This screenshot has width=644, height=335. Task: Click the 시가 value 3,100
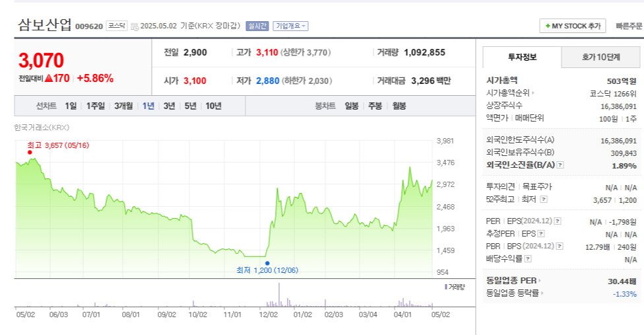pyautogui.click(x=195, y=81)
